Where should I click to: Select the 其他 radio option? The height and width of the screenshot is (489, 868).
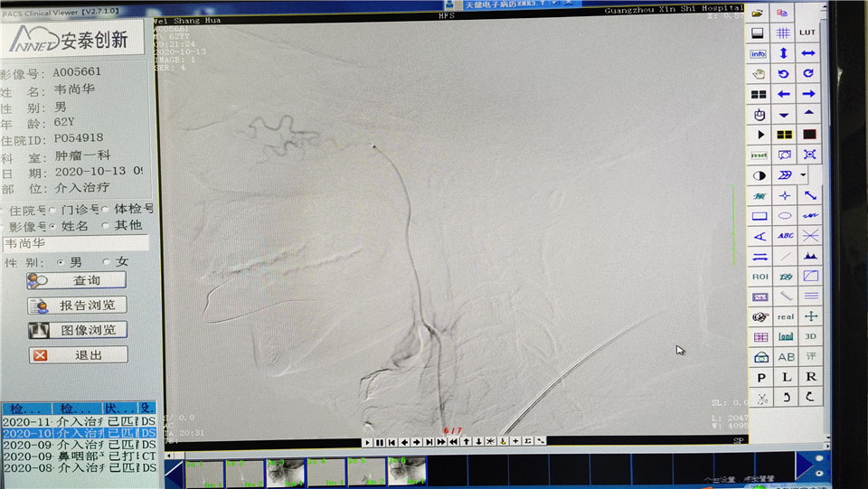pos(105,226)
